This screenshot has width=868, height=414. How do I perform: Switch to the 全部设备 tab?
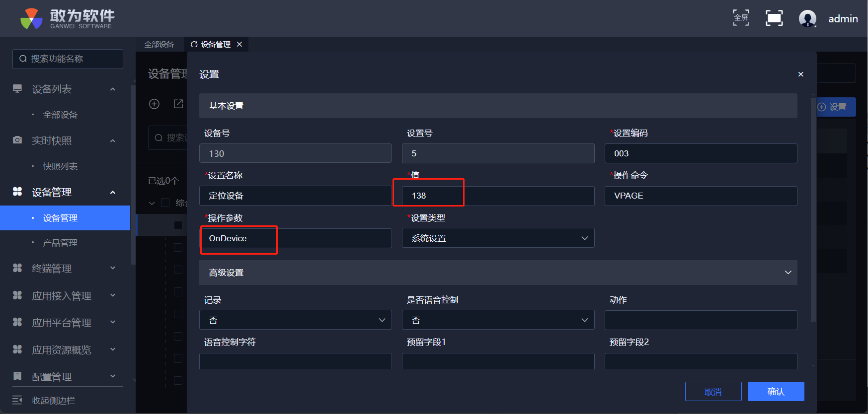[159, 45]
